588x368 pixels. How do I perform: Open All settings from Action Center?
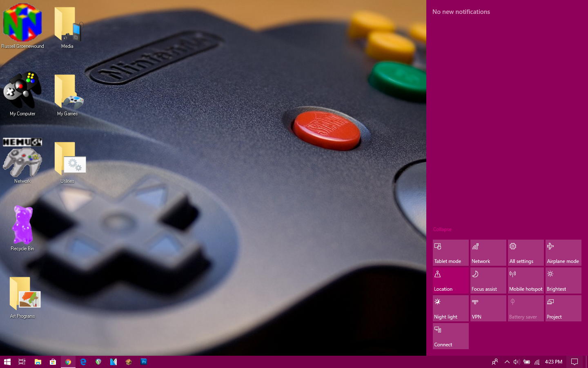click(526, 252)
